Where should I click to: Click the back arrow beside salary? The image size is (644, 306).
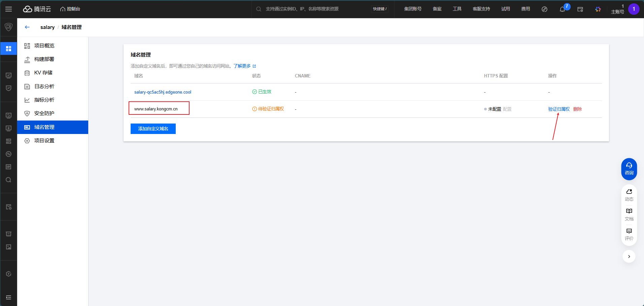click(27, 27)
